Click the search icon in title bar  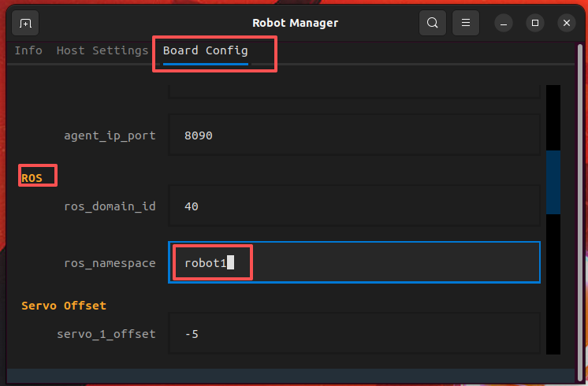[x=433, y=23]
